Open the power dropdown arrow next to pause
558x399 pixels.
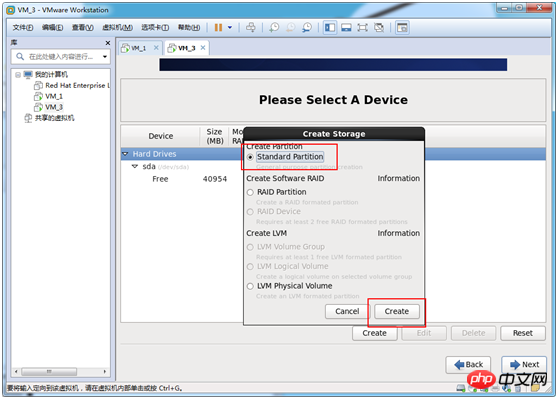(230, 27)
